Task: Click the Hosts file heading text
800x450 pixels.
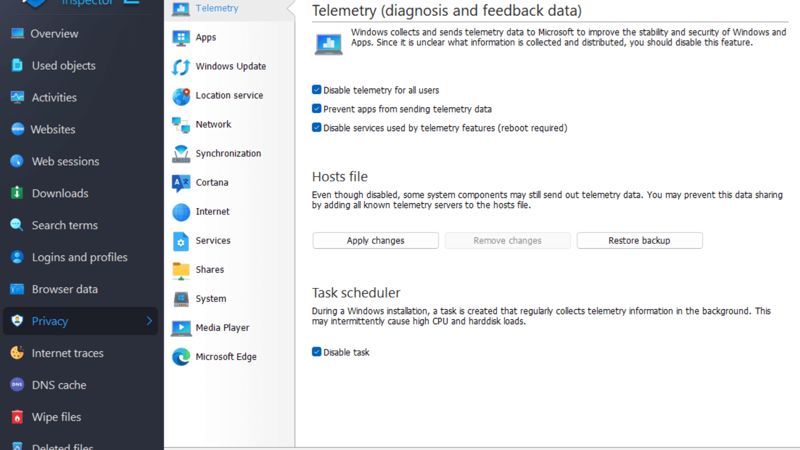Action: pos(340,177)
